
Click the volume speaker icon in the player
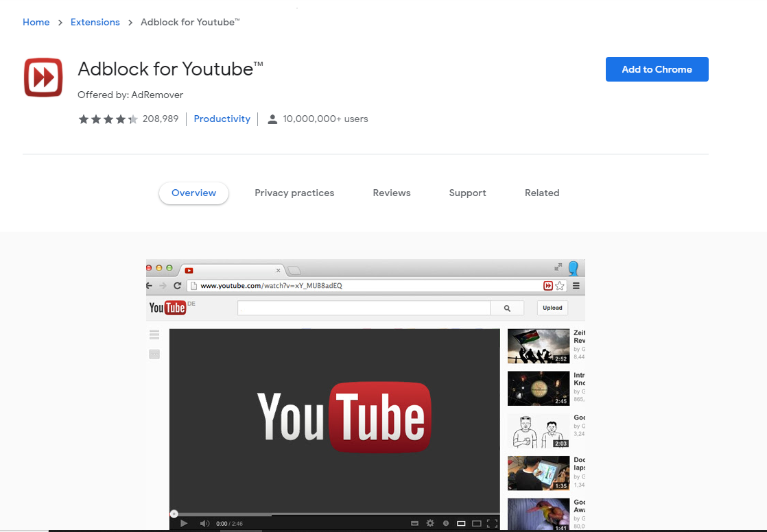(204, 523)
